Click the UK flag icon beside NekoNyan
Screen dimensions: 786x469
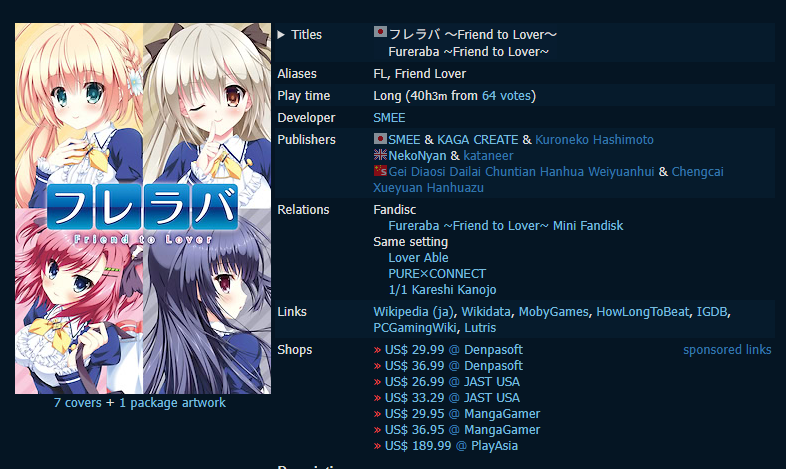tap(380, 154)
